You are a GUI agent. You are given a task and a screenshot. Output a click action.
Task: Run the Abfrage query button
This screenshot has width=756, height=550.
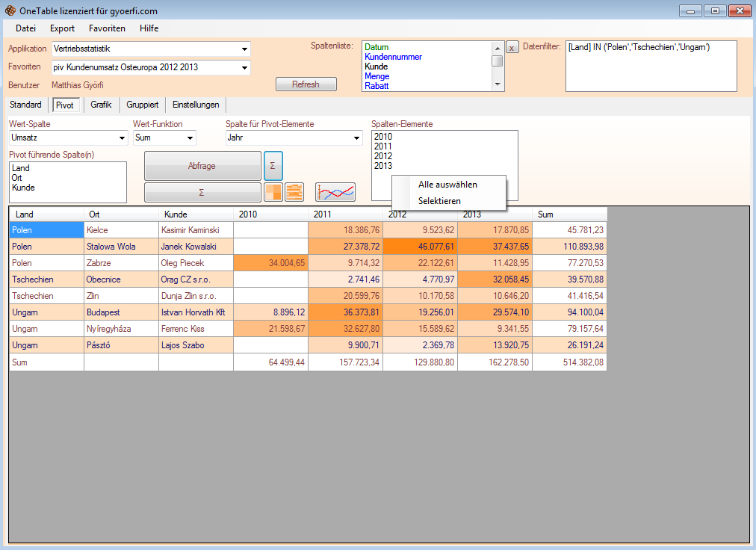[202, 167]
